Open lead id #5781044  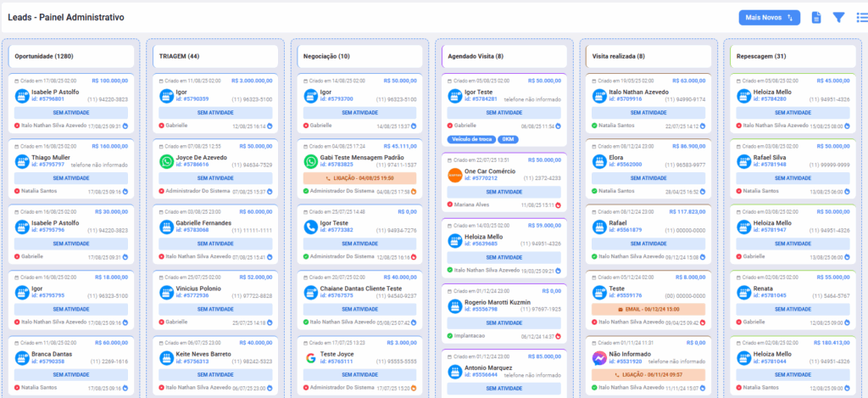point(770,361)
